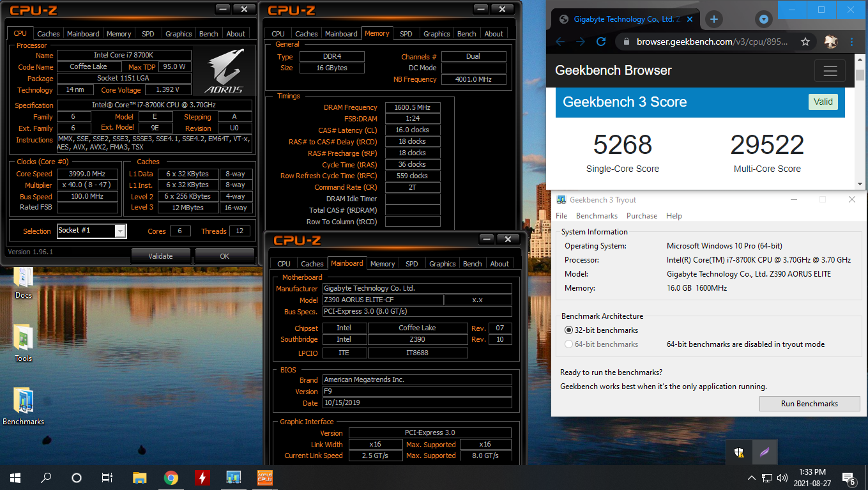Open the Bench tab in CPU-Z CPU window
868x490 pixels.
(x=209, y=34)
